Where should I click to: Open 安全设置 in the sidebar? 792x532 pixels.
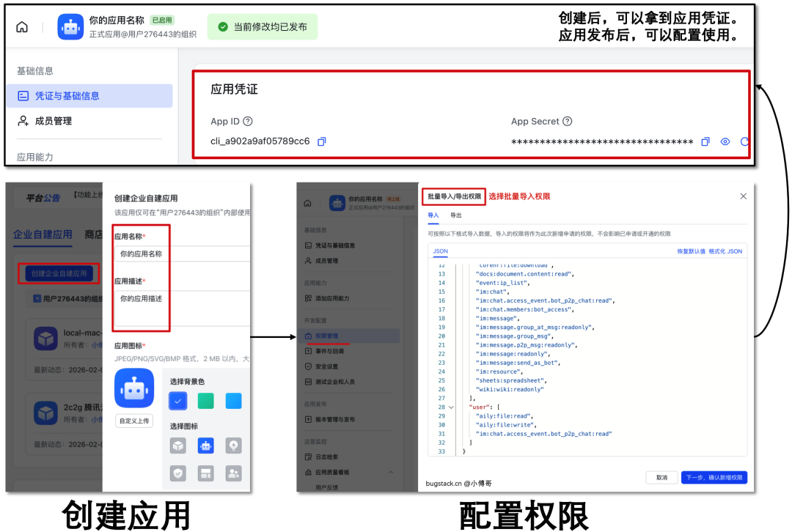(x=328, y=365)
